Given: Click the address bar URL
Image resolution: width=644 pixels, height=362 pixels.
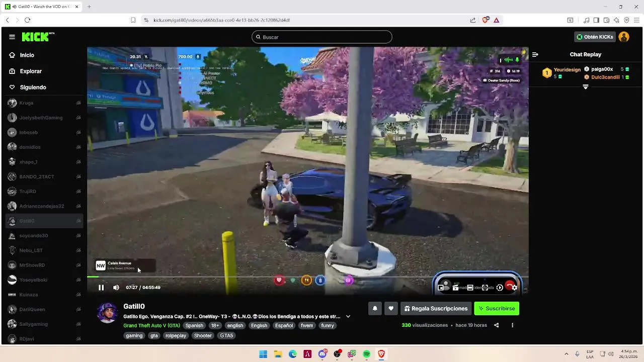Looking at the screenshot, I should [x=222, y=20].
